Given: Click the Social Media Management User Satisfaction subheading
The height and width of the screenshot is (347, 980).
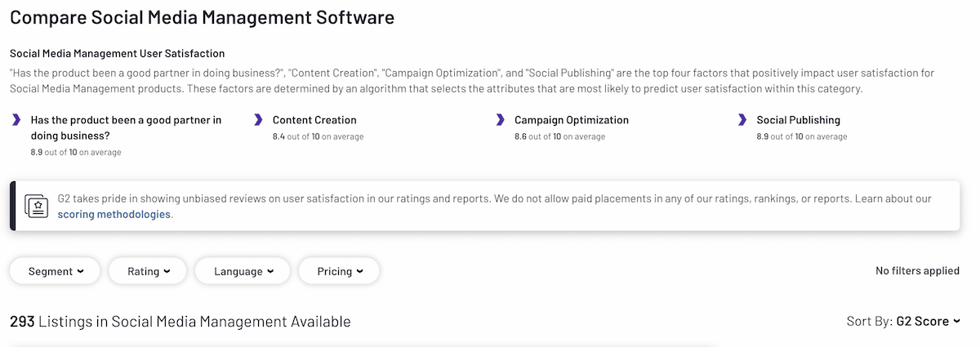Looking at the screenshot, I should (117, 53).
